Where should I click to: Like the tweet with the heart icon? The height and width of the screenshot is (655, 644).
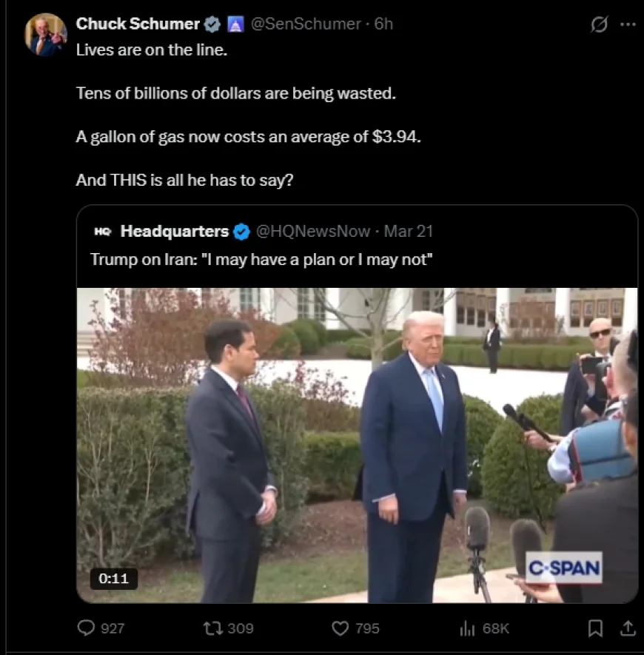coord(340,628)
